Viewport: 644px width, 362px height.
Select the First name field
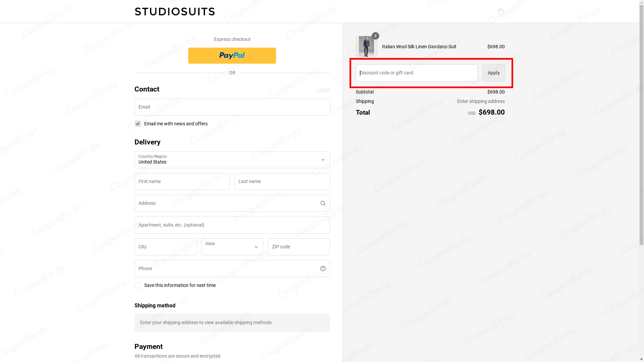click(x=182, y=181)
